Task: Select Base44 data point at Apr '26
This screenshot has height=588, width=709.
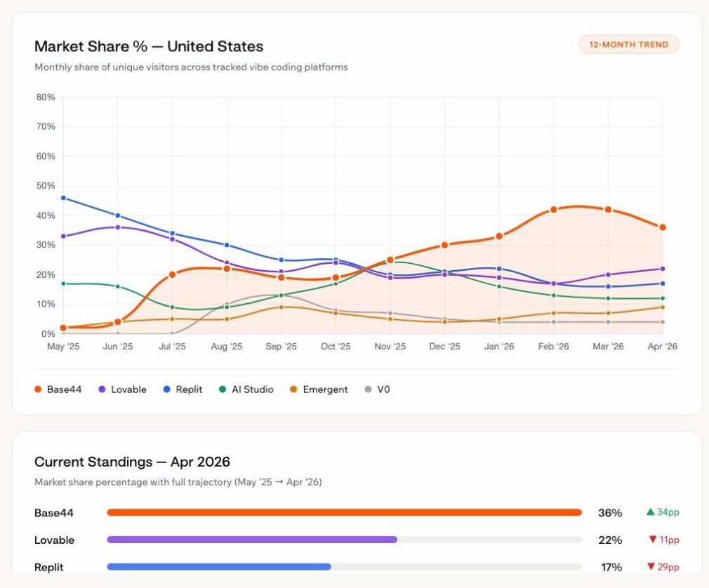Action: [663, 227]
